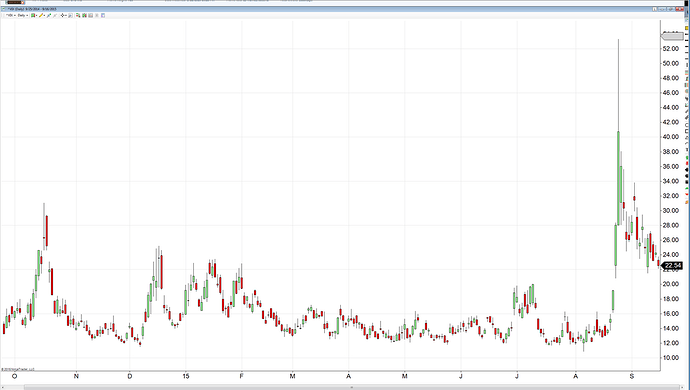690x390 pixels.
Task: Select the yellow pencil drawing tool
Action: (41, 15)
